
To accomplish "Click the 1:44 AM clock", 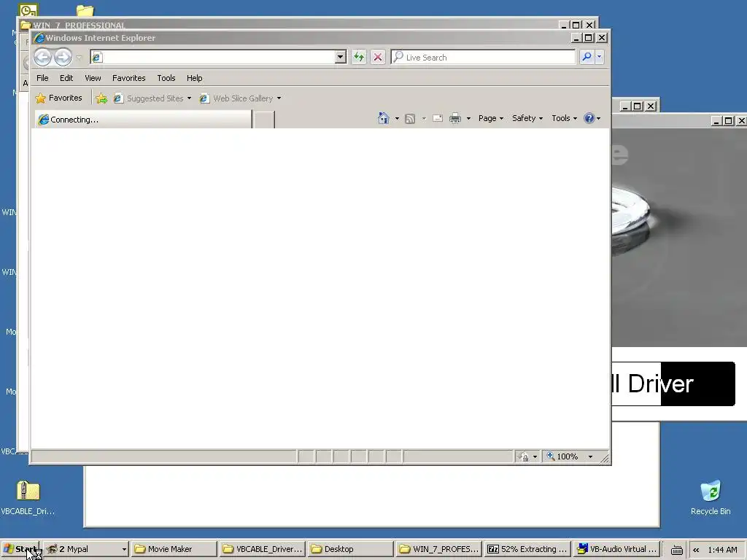I will (722, 550).
